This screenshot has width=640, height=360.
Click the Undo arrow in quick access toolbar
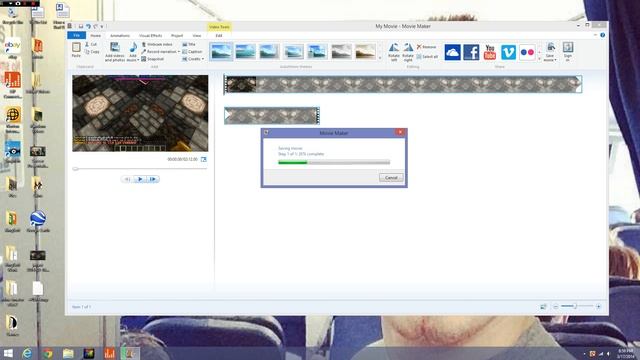pos(88,26)
